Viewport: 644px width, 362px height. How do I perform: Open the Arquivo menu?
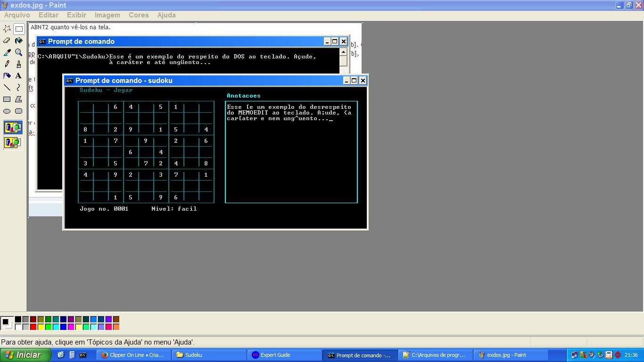[x=17, y=15]
